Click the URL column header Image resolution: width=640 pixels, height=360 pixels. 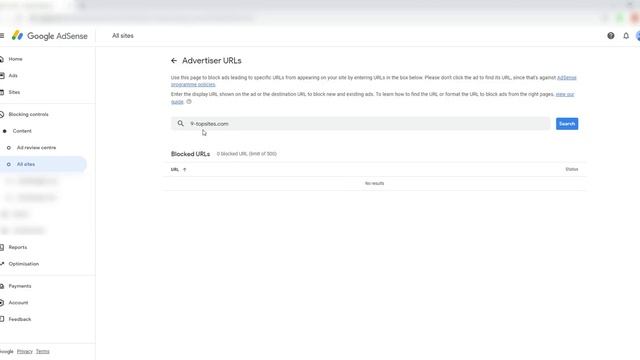pos(175,169)
